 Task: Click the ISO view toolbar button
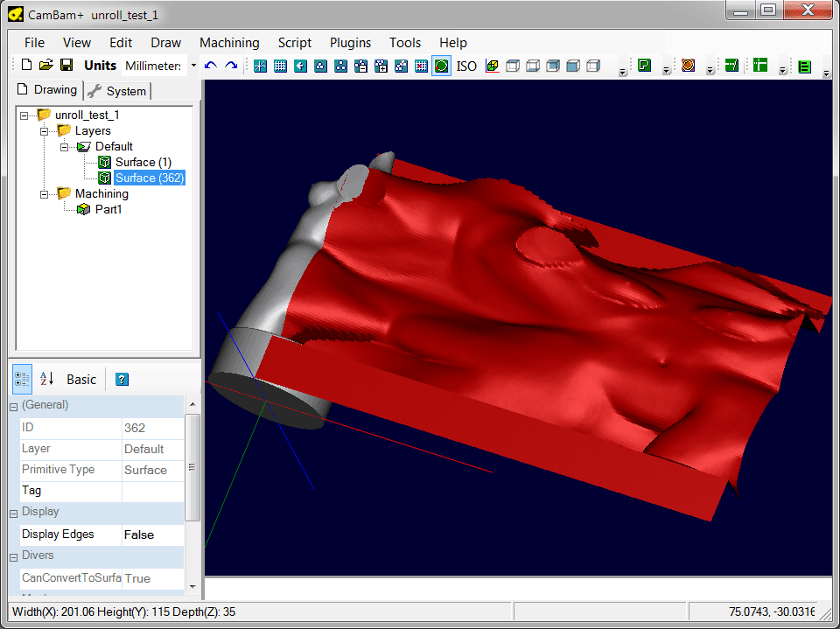coord(466,66)
